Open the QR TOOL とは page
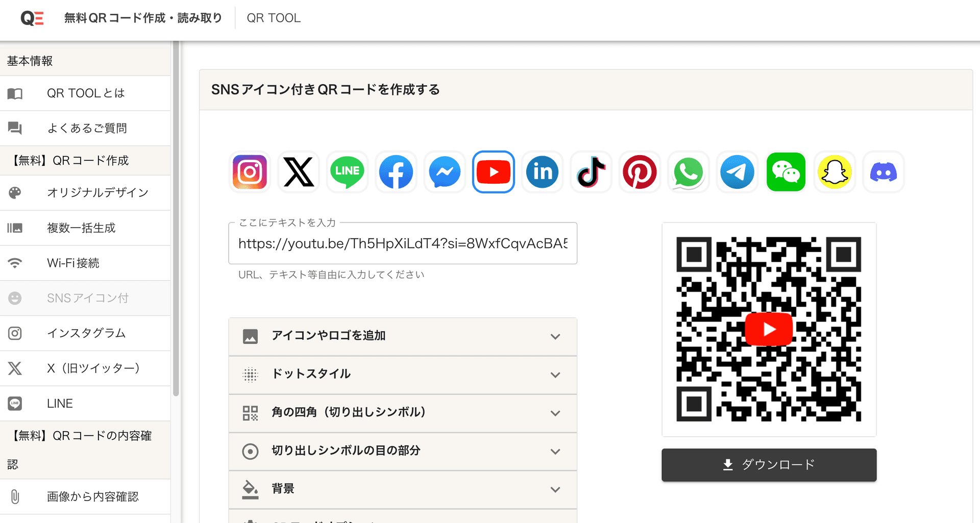The image size is (980, 523). [x=85, y=93]
